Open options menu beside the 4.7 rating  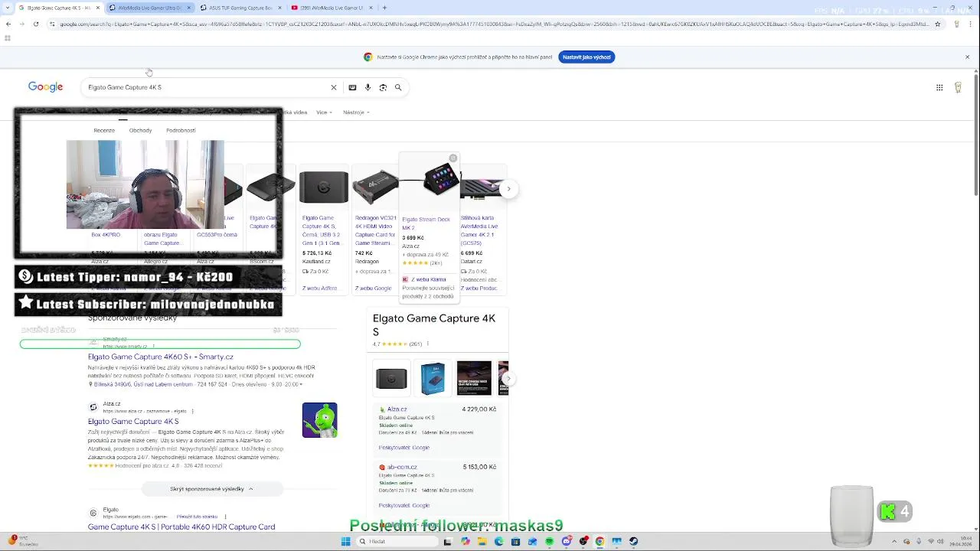point(427,344)
